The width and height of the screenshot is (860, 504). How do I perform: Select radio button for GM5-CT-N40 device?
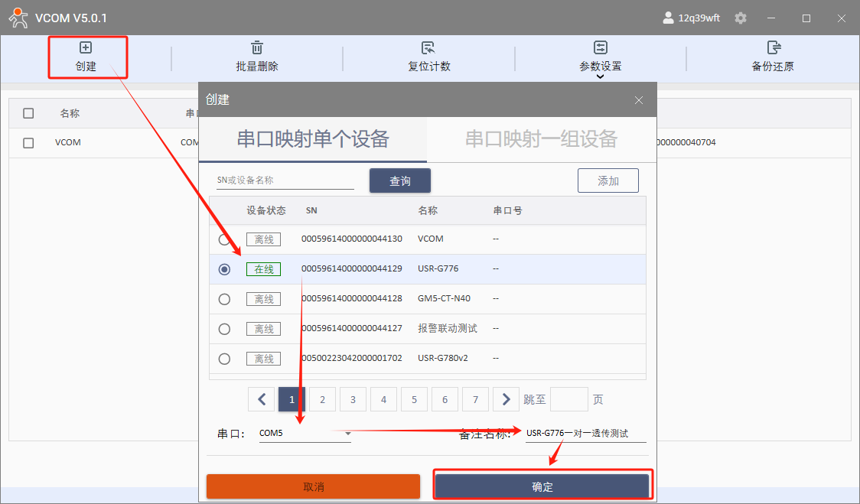coord(224,299)
